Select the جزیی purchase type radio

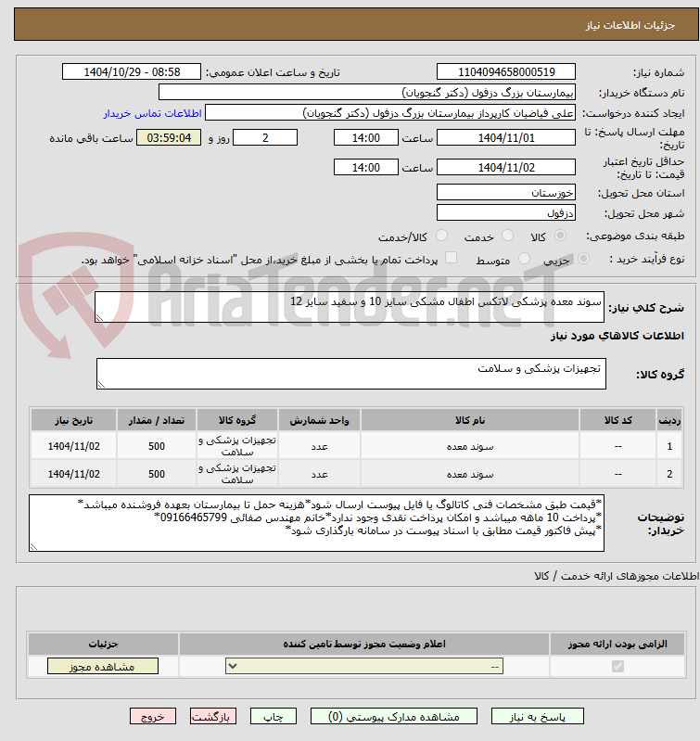[583, 259]
